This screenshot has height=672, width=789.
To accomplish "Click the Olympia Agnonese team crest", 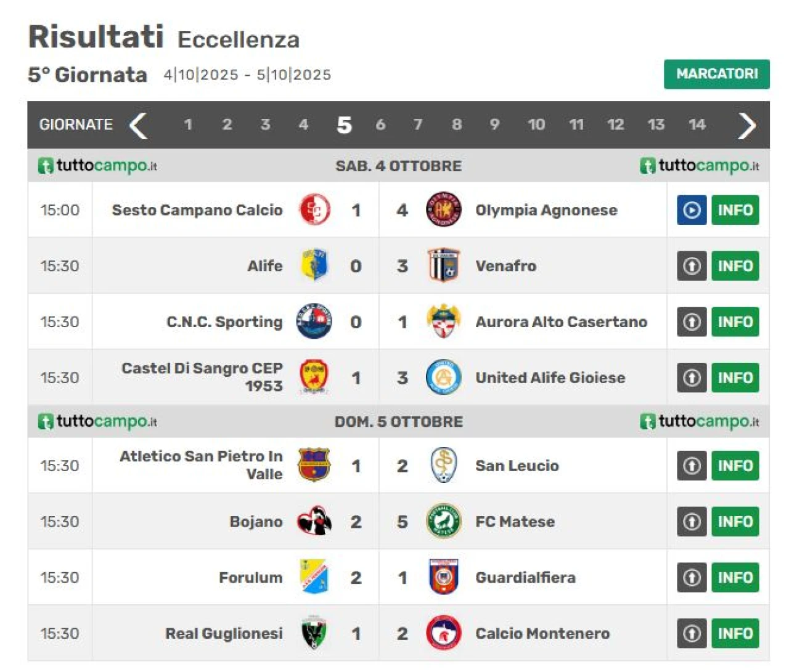I will [x=443, y=209].
